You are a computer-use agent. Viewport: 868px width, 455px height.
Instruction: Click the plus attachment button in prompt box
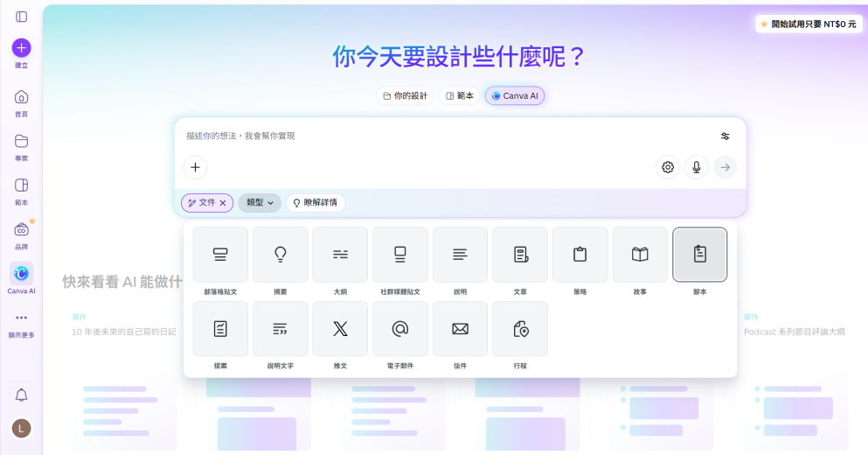coord(196,167)
